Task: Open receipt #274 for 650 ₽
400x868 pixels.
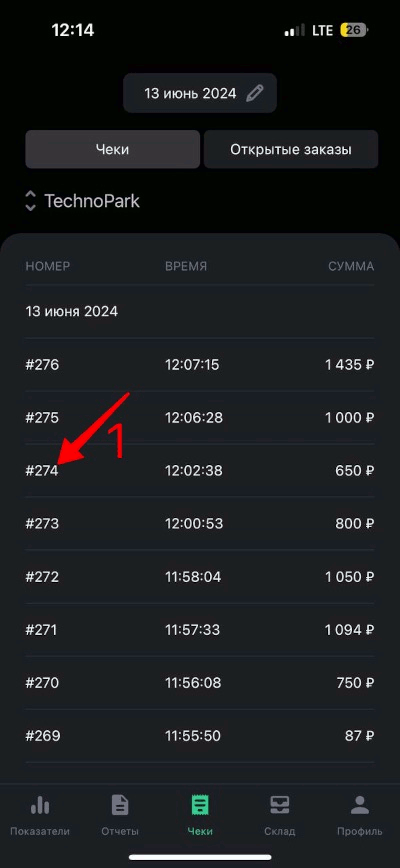Action: [200, 471]
